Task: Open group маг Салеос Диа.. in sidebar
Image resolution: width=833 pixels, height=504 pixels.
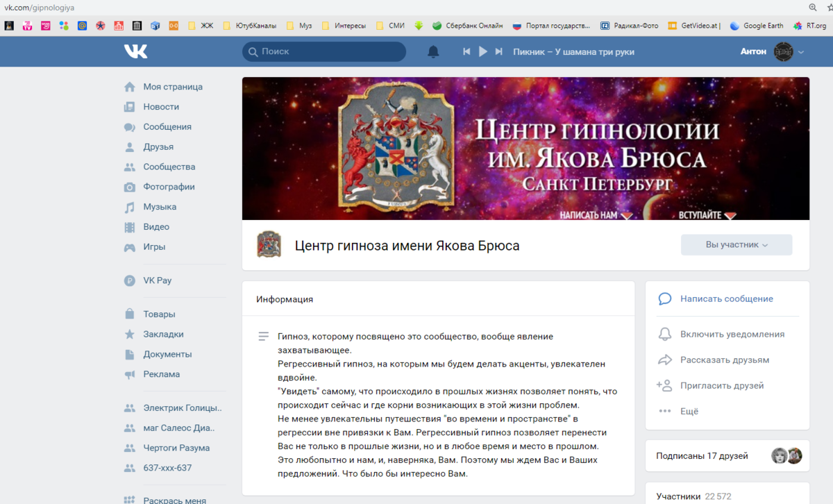Action: coord(179,428)
